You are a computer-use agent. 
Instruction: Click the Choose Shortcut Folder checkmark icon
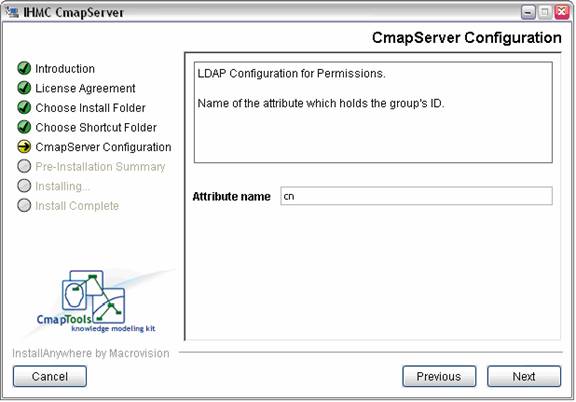24,127
